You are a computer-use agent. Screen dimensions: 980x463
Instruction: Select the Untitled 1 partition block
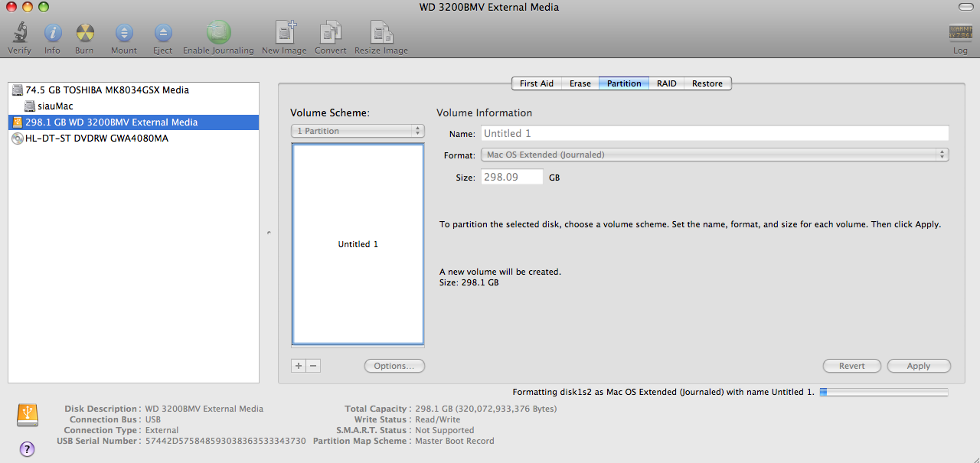pos(358,244)
